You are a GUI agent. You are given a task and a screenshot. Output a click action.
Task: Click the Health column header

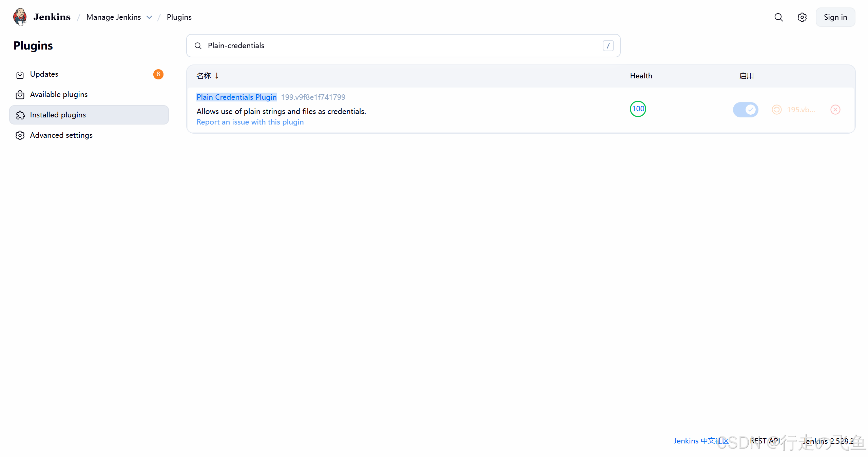pos(641,76)
